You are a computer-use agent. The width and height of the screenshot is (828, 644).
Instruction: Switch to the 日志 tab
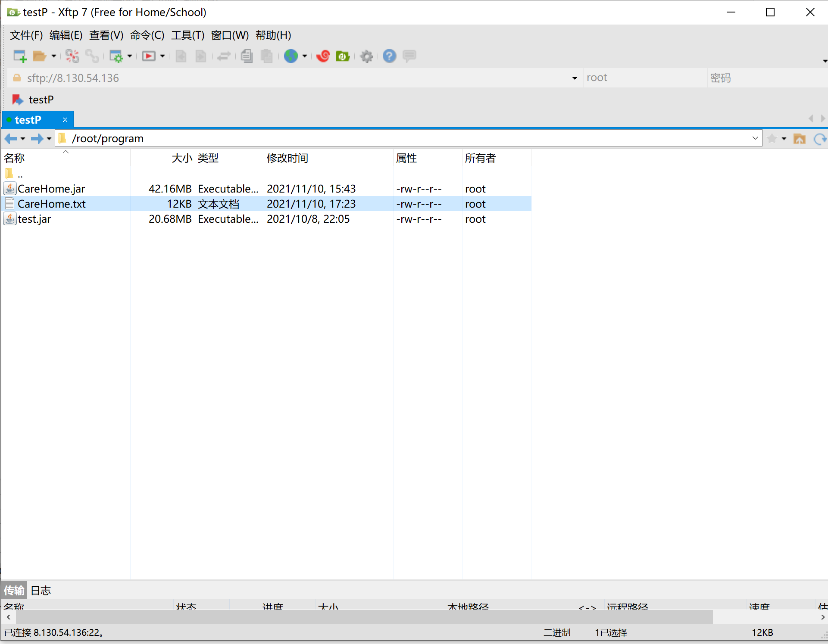(41, 591)
